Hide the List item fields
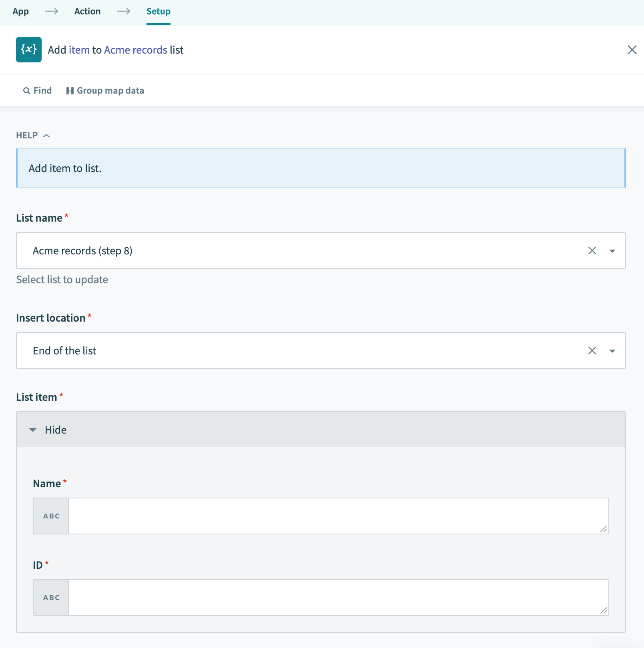644x648 pixels. (x=48, y=430)
